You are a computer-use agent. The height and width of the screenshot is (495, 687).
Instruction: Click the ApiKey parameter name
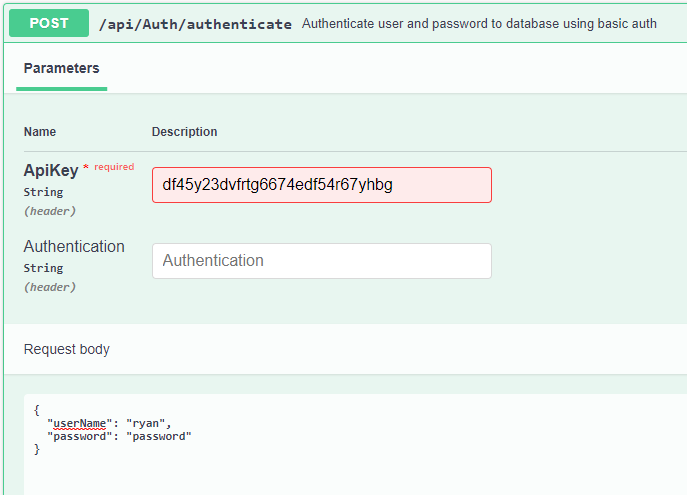51,170
